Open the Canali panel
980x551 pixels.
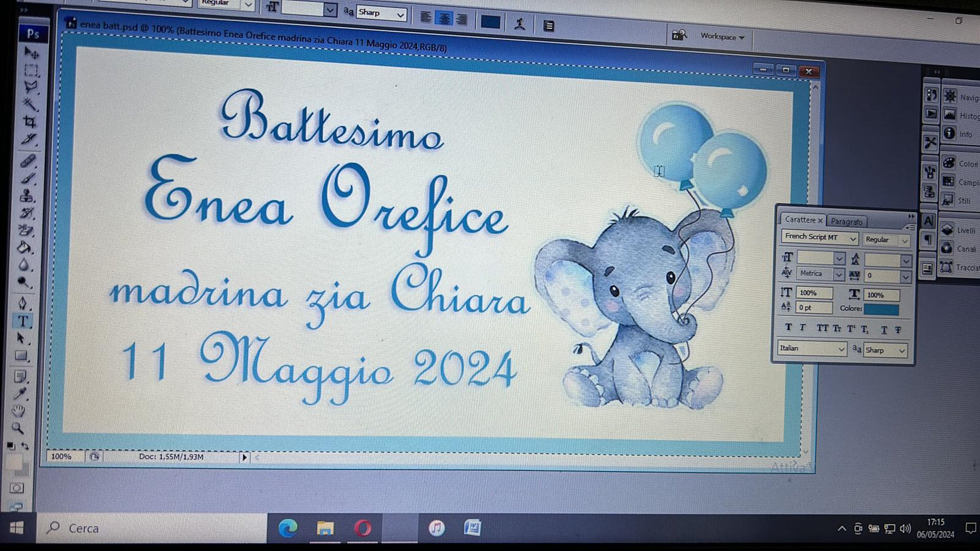[x=958, y=249]
